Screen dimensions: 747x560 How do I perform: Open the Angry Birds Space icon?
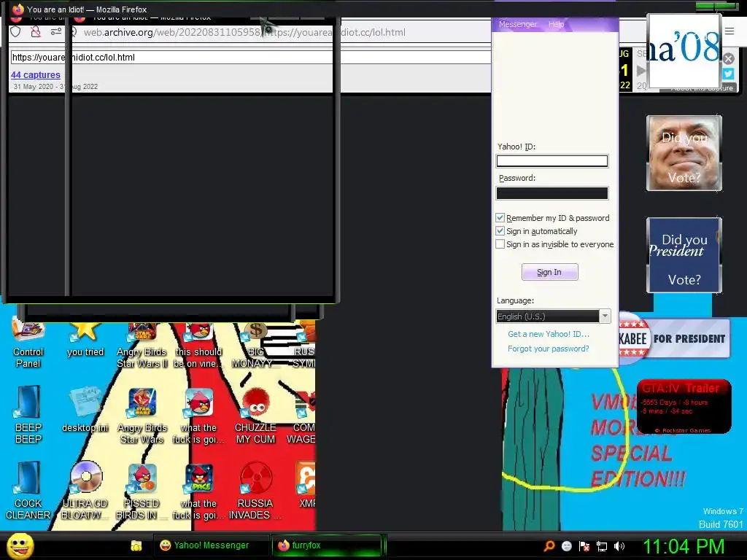198,491
